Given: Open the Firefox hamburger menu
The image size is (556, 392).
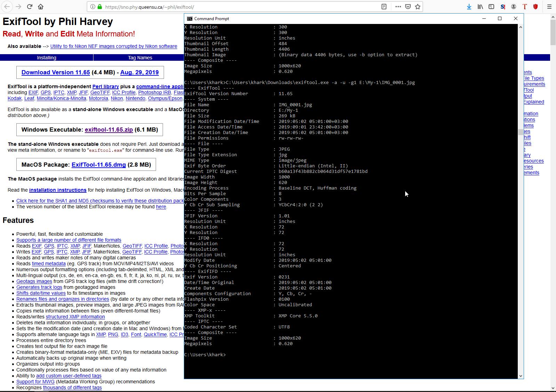Looking at the screenshot, I should coord(549,7).
